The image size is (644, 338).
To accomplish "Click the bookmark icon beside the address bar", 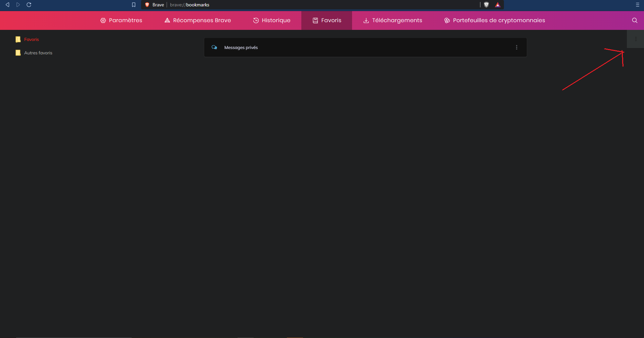I will pyautogui.click(x=134, y=5).
